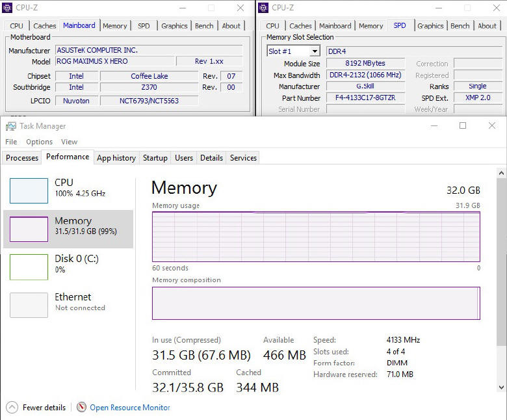Image resolution: width=507 pixels, height=420 pixels.
Task: Open the Graphics tab in left CPU-Z window
Action: coord(174,26)
